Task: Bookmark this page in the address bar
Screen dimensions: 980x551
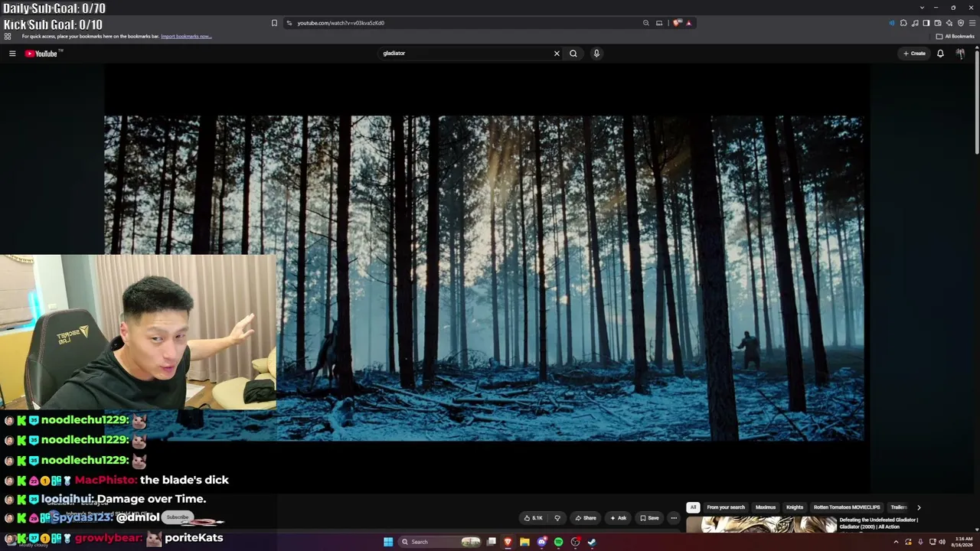Action: (x=274, y=23)
